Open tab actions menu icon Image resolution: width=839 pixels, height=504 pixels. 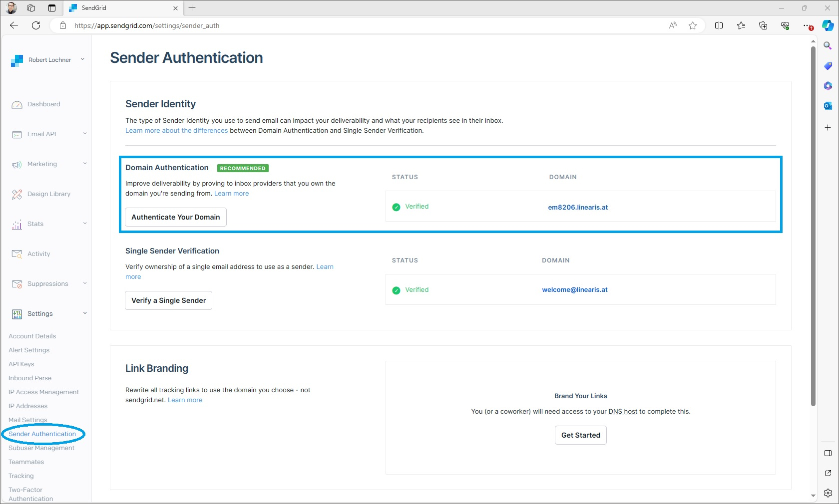(x=52, y=8)
